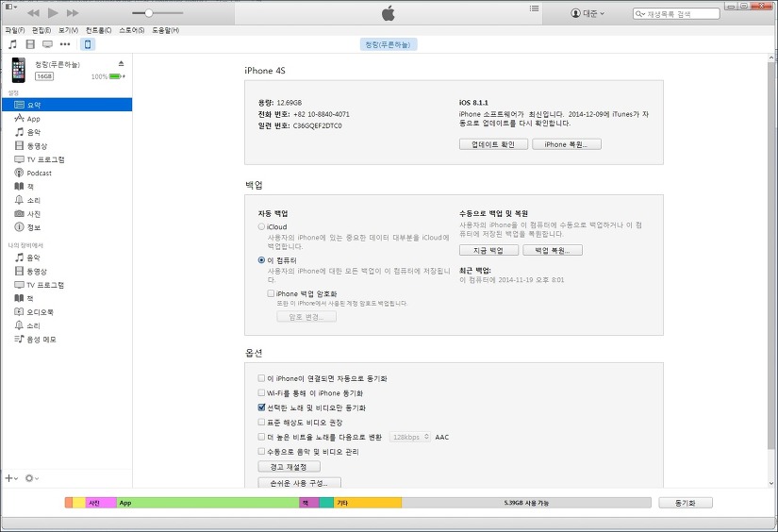Enable iPhone 백업 암호화 checkbox
The width and height of the screenshot is (778, 532).
pos(271,293)
